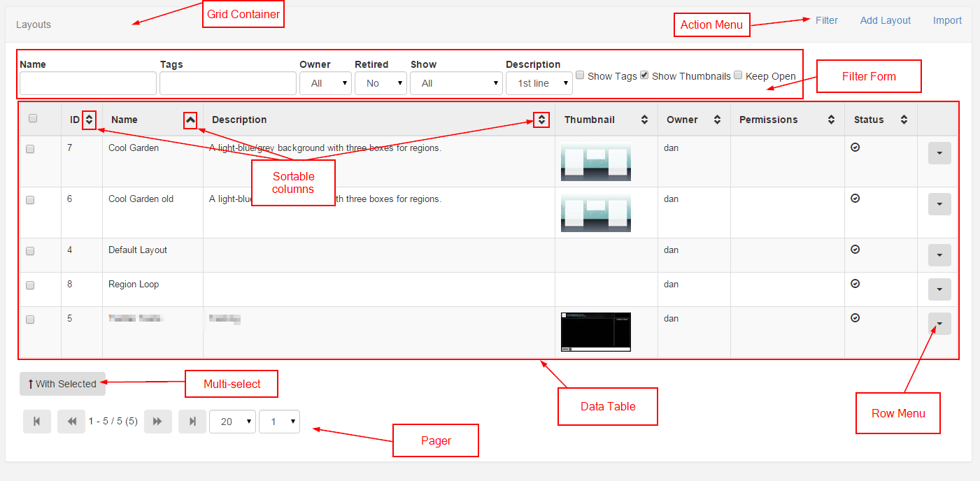The width and height of the screenshot is (980, 481).
Task: Tick the Keep Open checkbox
Action: click(738, 75)
